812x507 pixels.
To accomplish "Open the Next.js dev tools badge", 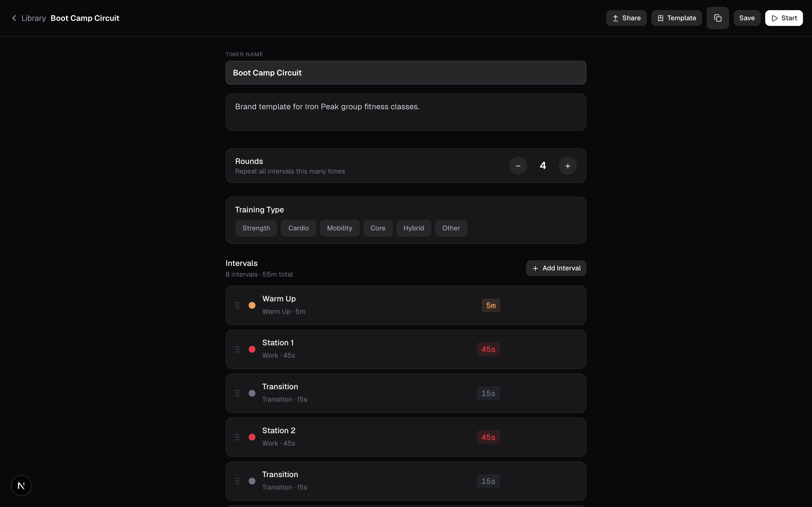I will pos(21,486).
